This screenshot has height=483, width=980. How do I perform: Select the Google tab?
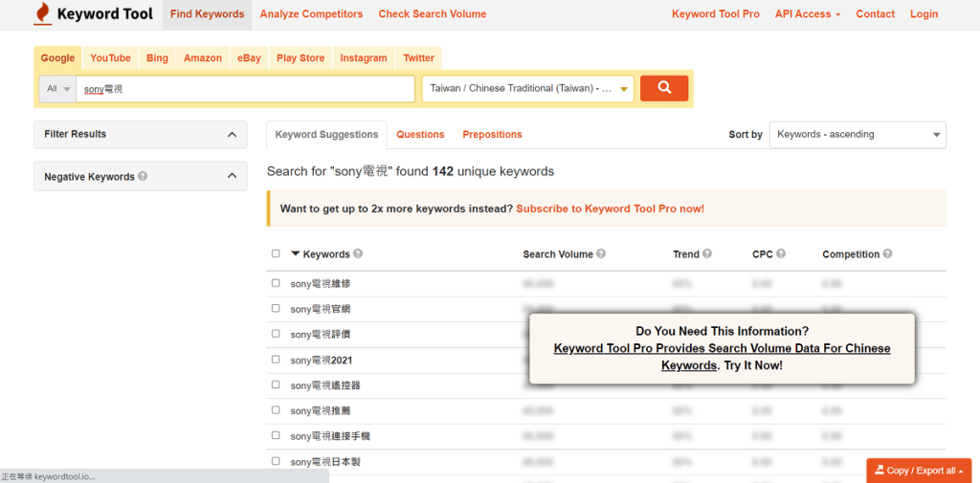[57, 58]
